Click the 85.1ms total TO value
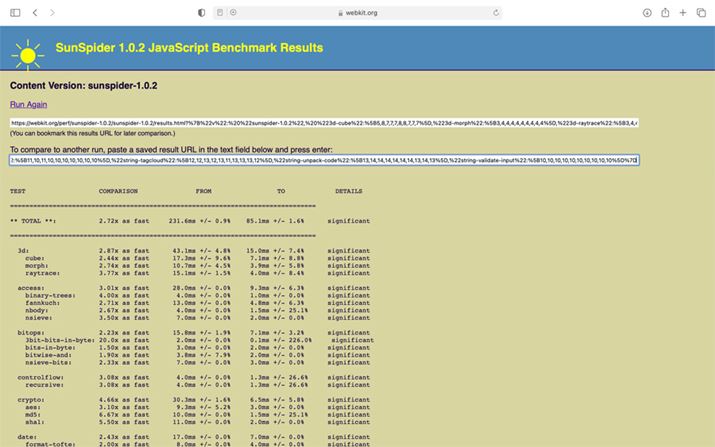 (275, 221)
